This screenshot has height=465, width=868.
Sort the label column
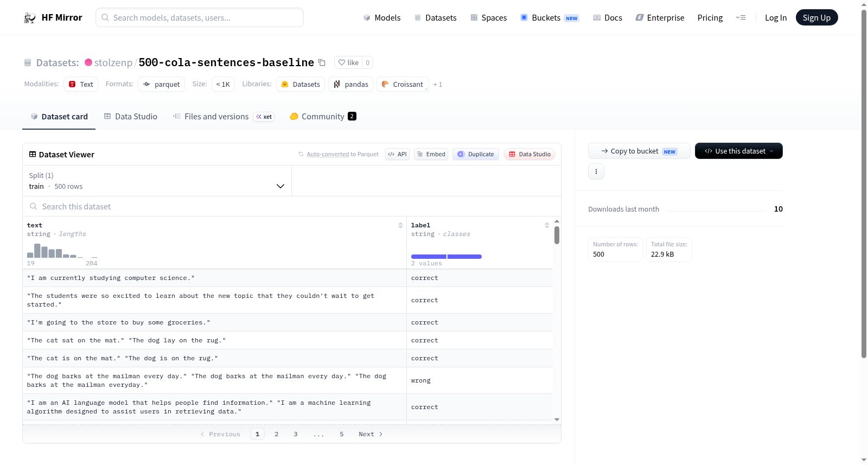pyautogui.click(x=547, y=225)
